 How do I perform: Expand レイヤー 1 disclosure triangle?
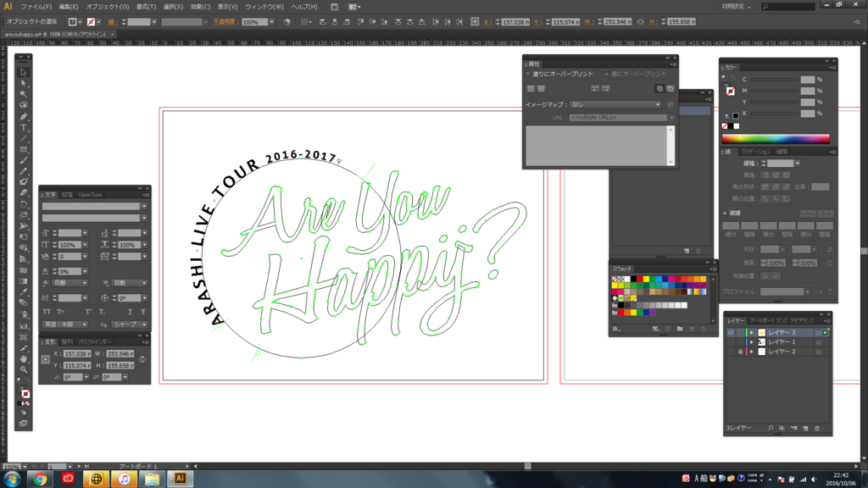click(x=752, y=342)
